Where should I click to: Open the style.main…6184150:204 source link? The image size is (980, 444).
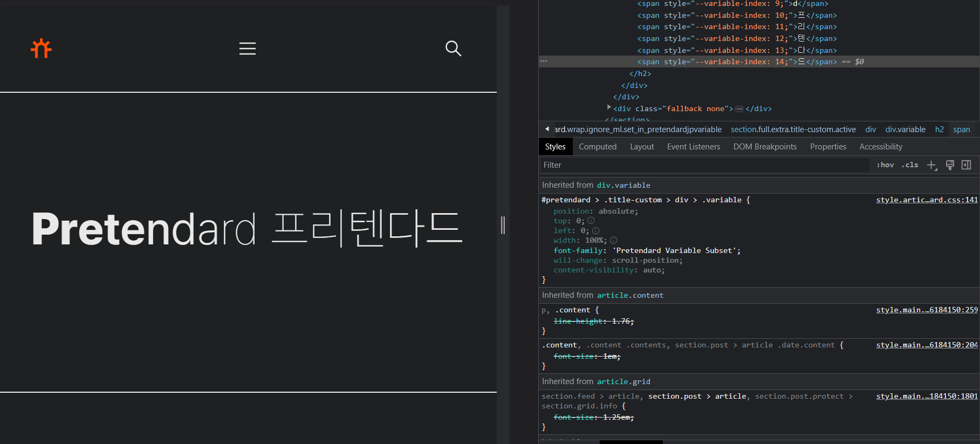(927, 345)
